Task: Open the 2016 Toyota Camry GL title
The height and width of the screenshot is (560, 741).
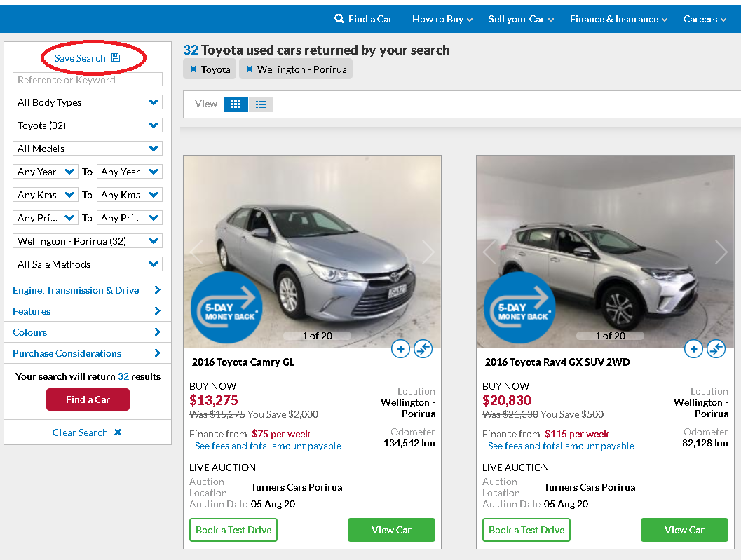Action: 243,362
